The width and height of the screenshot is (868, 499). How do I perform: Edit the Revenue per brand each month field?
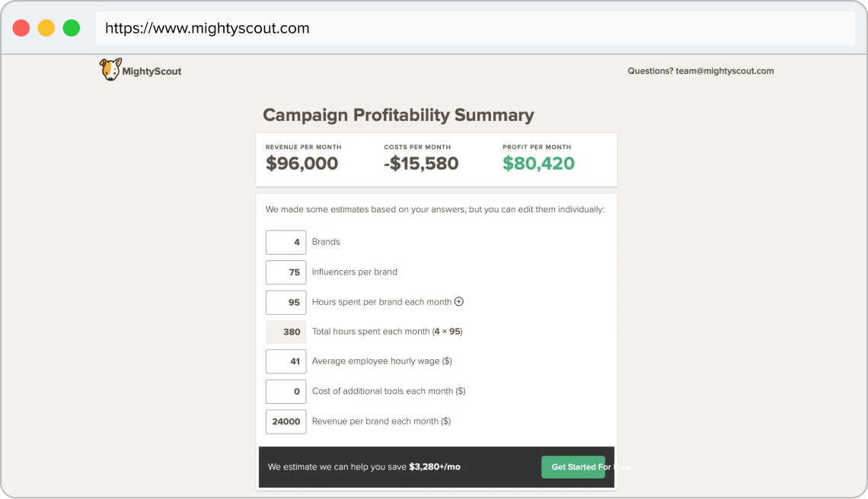(x=286, y=421)
